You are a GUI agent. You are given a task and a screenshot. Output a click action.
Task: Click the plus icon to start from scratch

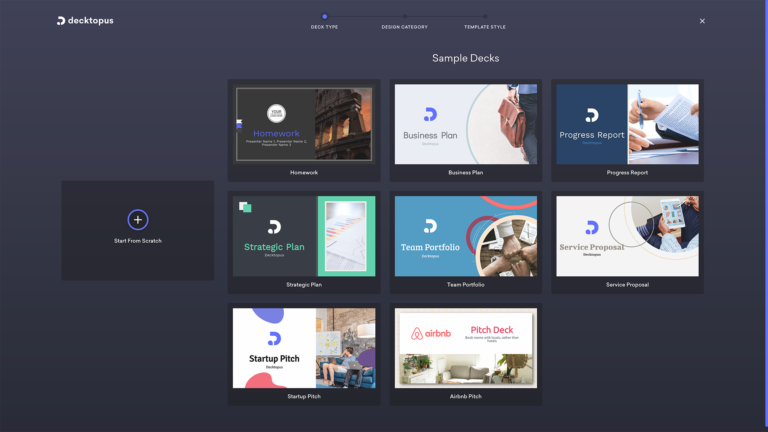pyautogui.click(x=138, y=220)
